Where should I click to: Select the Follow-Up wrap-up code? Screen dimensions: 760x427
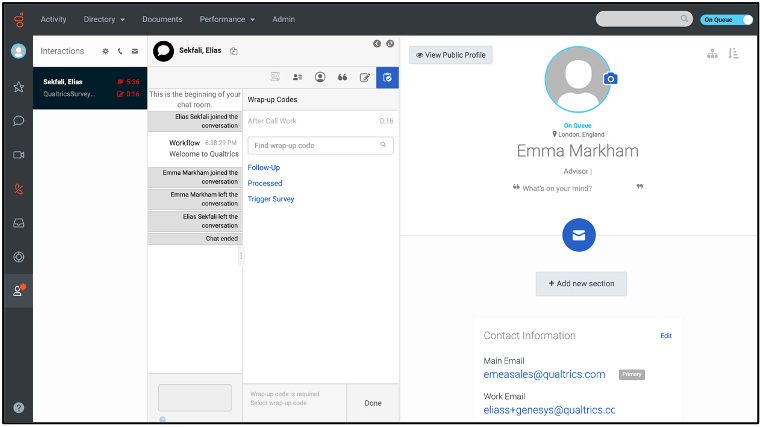pos(264,167)
